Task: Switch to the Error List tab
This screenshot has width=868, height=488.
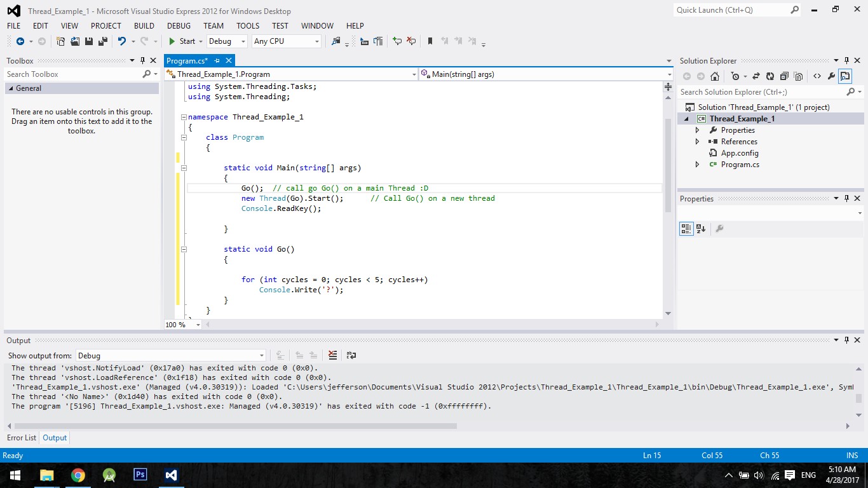Action: point(22,438)
